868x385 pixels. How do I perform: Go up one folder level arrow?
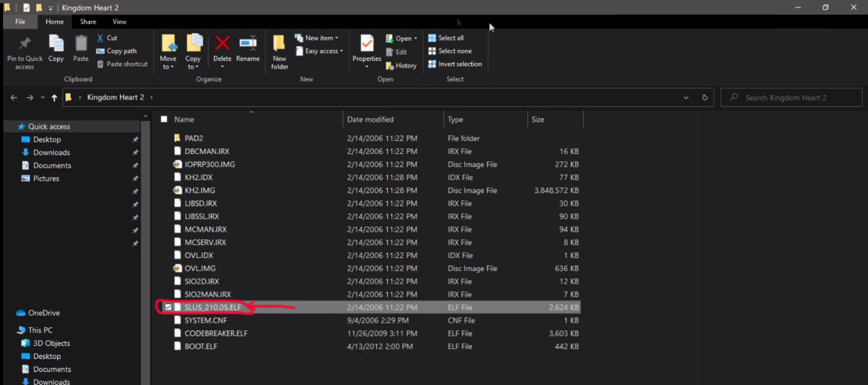(54, 98)
